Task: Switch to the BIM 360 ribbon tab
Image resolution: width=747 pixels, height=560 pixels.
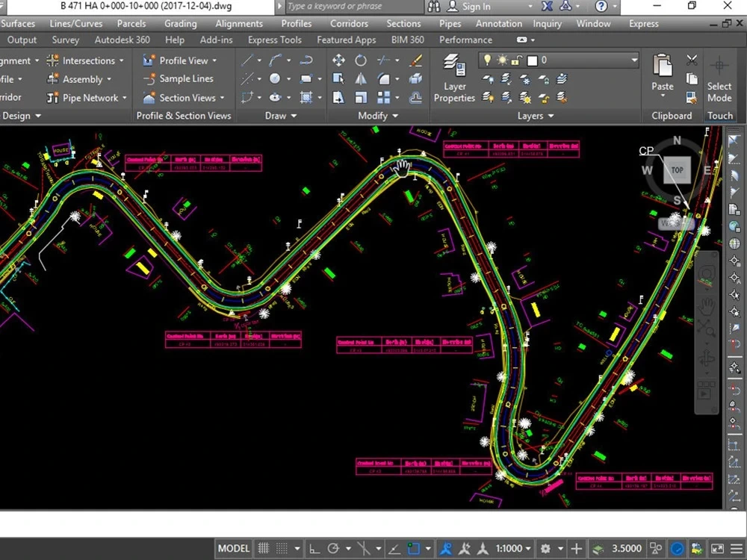Action: [407, 40]
